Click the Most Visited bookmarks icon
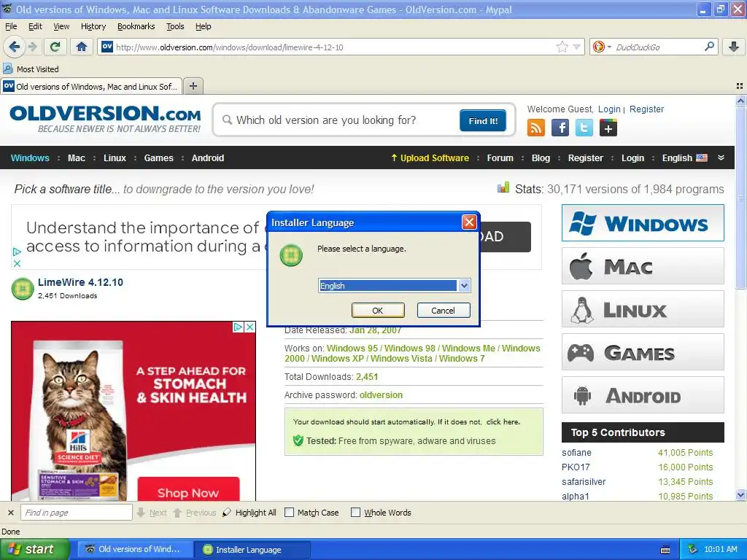 [7, 69]
